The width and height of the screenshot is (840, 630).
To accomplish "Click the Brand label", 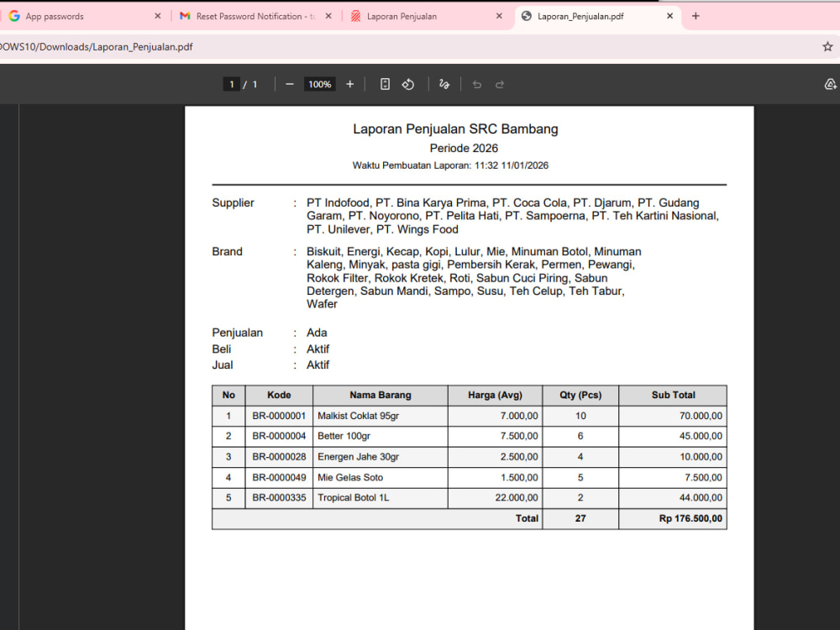I will tap(227, 252).
